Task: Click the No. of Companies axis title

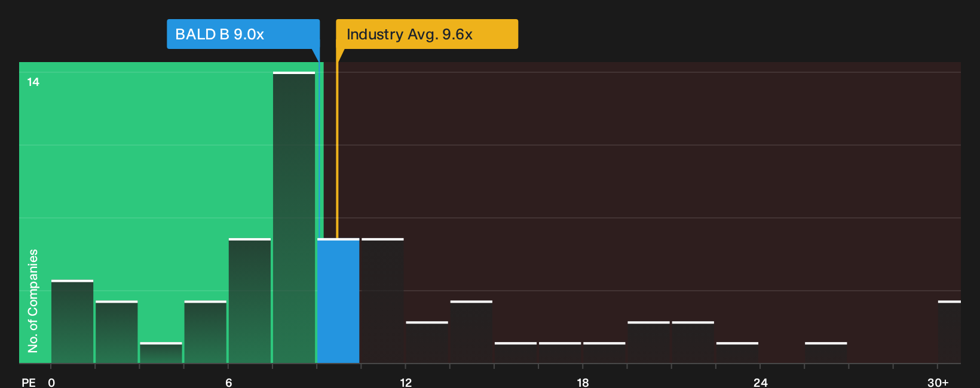Action: (33, 301)
